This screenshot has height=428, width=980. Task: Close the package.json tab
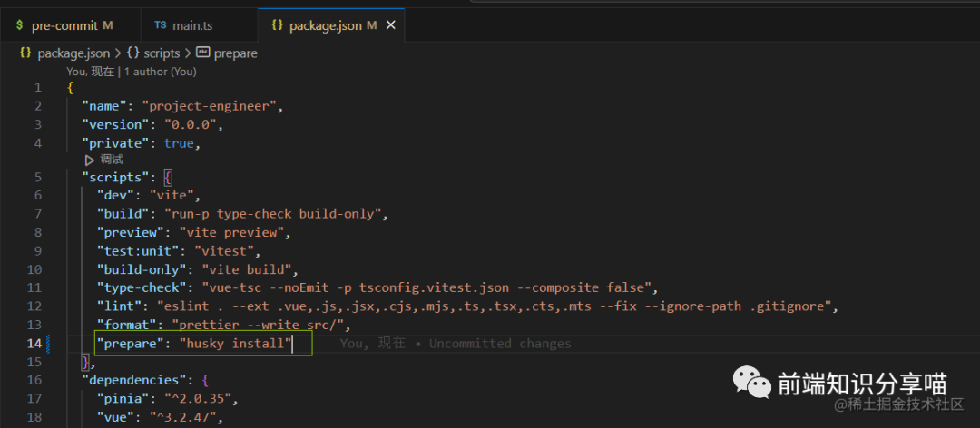coord(390,25)
